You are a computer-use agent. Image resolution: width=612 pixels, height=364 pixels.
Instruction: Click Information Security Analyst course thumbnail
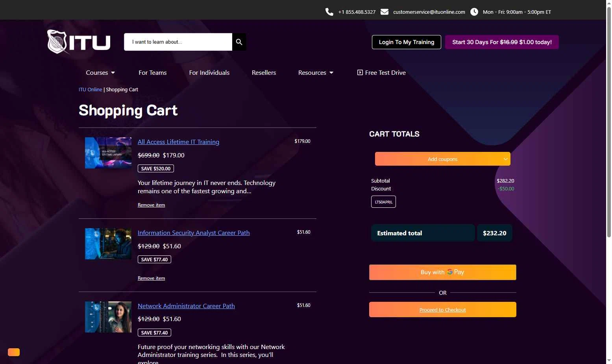108,244
